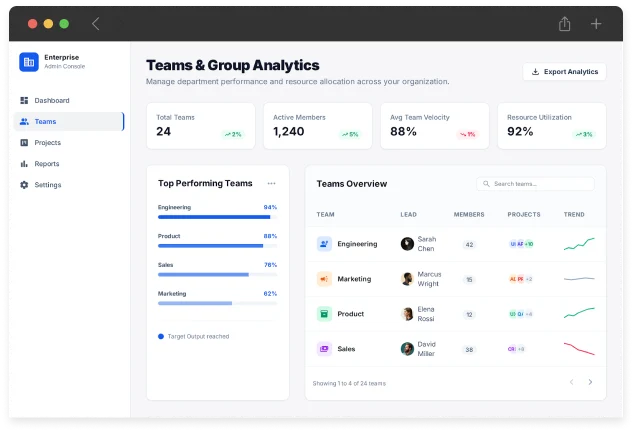Open Dashboard in the sidebar

[51, 101]
